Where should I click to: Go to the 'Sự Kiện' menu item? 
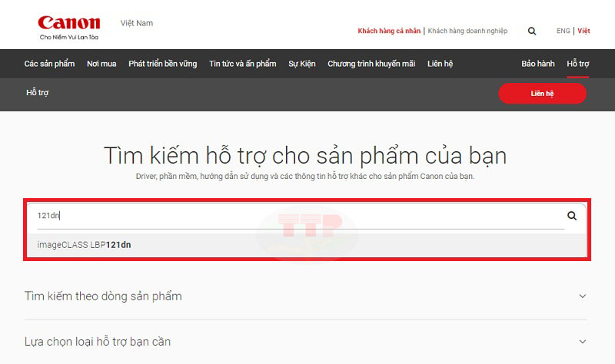pyautogui.click(x=302, y=64)
